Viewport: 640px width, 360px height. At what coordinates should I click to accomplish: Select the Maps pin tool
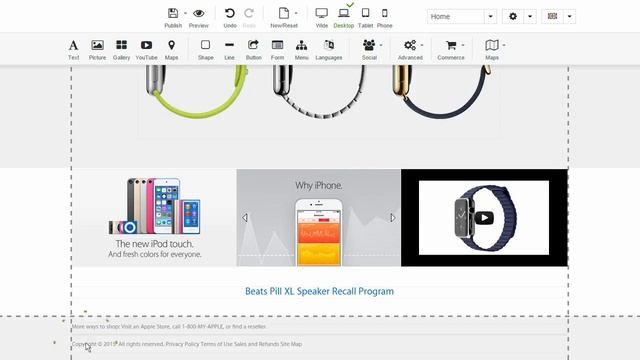coord(171,49)
